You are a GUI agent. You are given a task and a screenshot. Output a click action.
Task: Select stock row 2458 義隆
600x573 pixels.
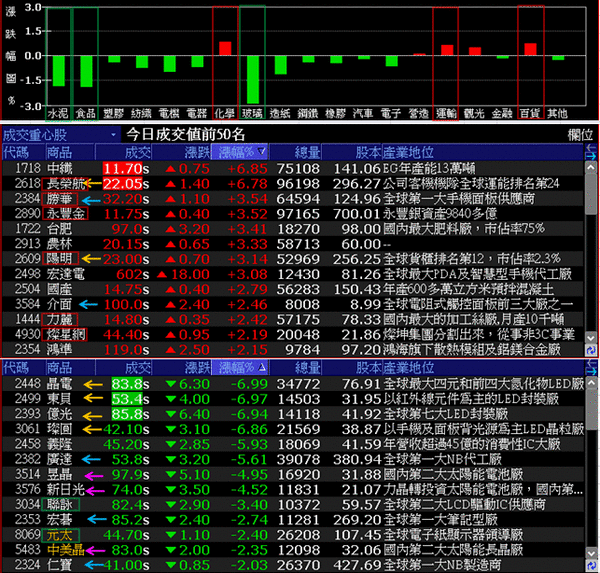(x=293, y=444)
